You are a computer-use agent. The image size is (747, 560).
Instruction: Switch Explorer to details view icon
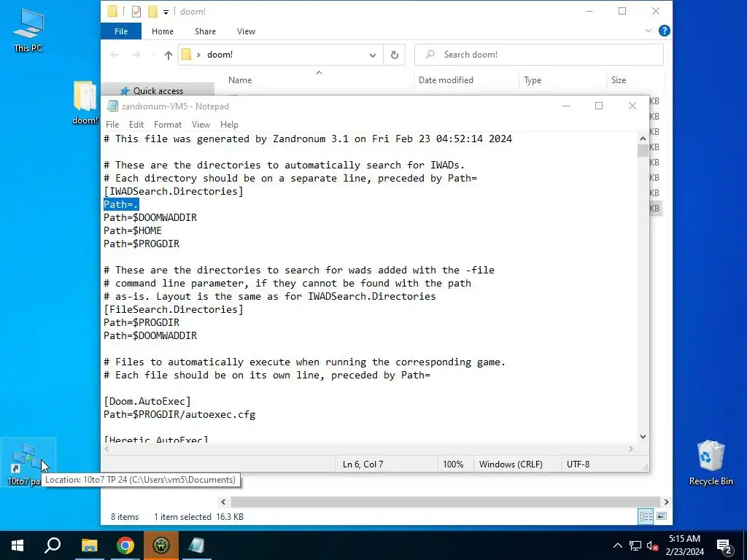[646, 516]
